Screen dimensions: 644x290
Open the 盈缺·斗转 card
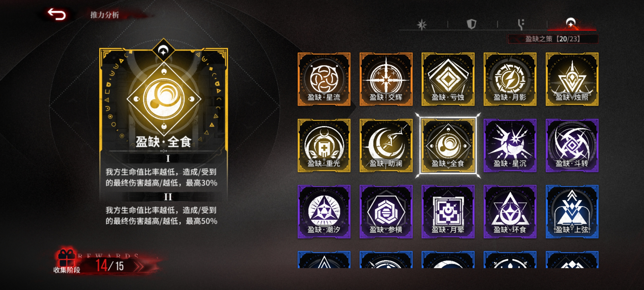[x=572, y=145]
